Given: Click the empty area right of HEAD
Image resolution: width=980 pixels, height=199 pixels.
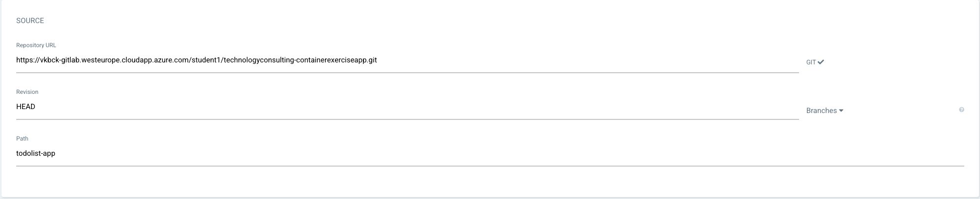Looking at the screenshot, I should [393, 107].
